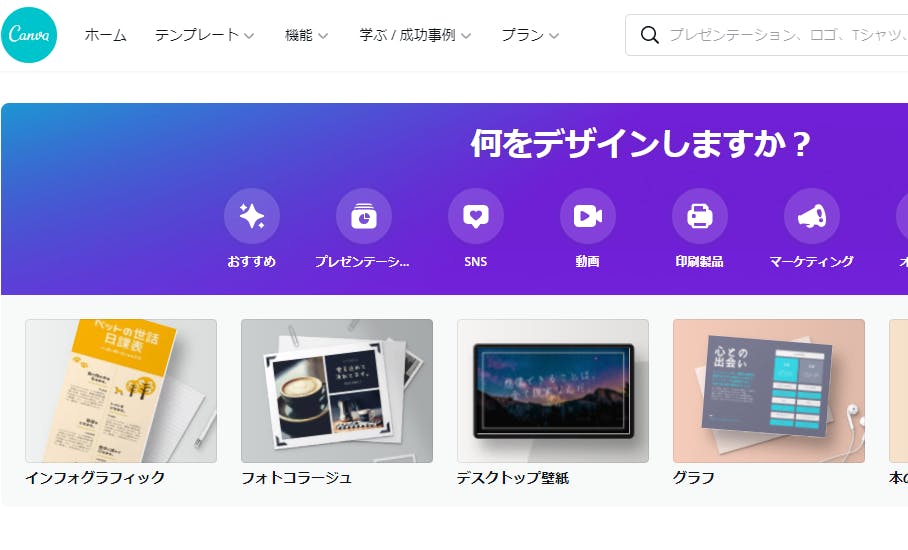Click the search magnifier icon
Screen dimensions: 908x550
(650, 35)
